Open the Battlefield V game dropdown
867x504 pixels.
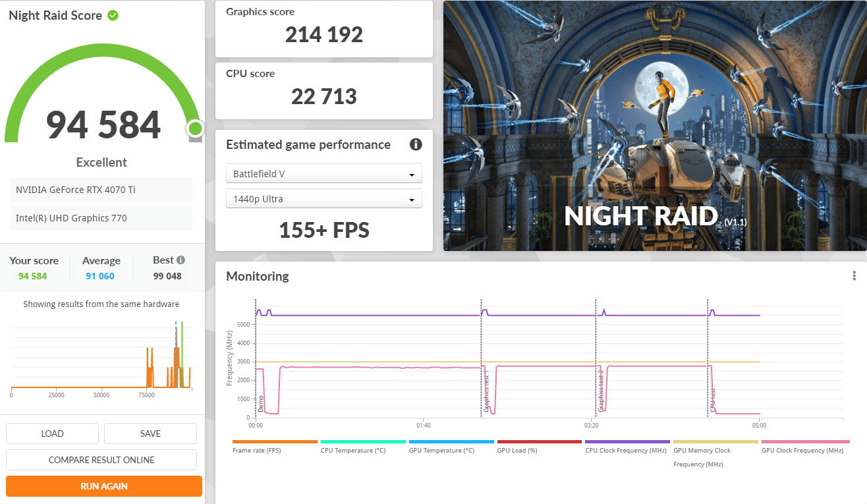pyautogui.click(x=324, y=174)
